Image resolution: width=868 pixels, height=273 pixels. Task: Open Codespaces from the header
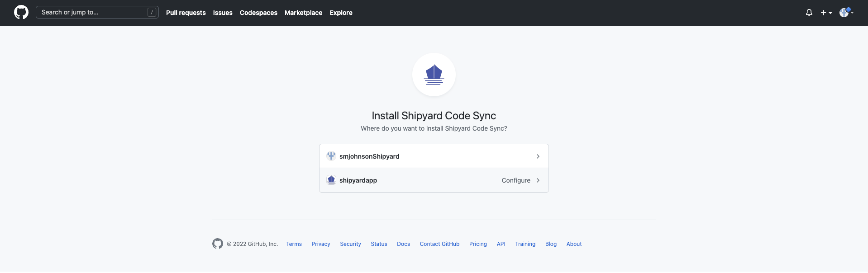point(258,13)
